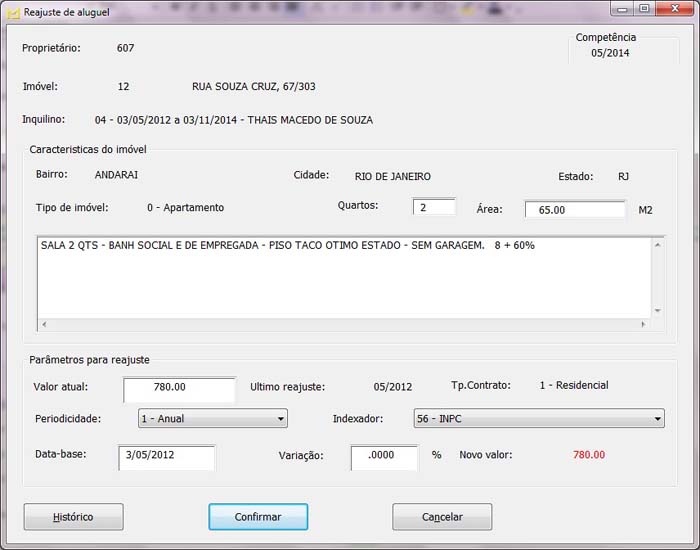
Task: Open the Histórico button
Action: [73, 517]
